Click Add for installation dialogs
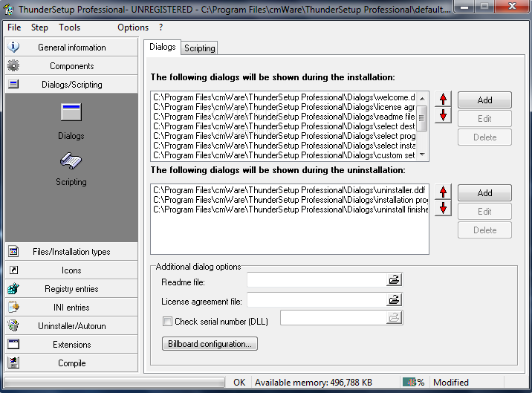The image size is (532, 393). [484, 100]
